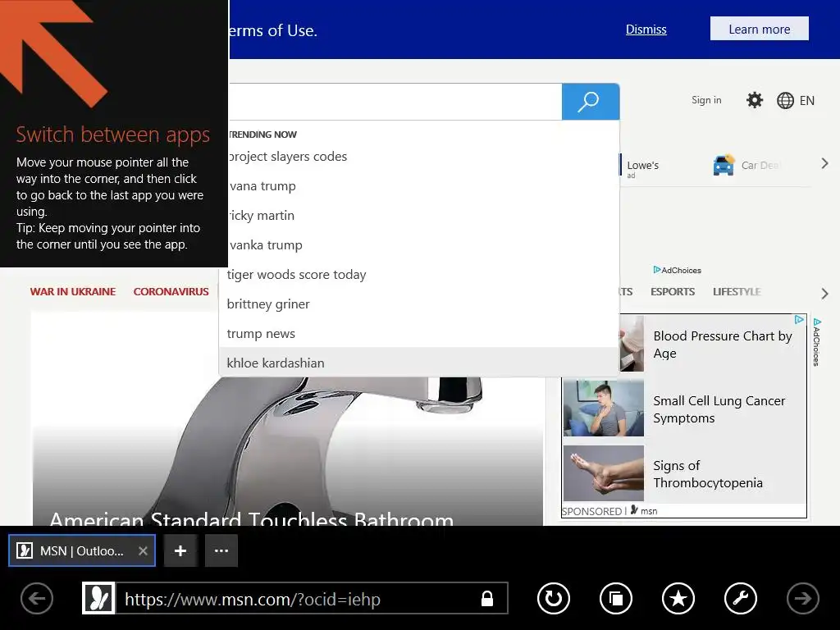Image resolution: width=840 pixels, height=630 pixels.
Task: Open American Standard Touchless Bathroom article
Action: [x=251, y=518]
